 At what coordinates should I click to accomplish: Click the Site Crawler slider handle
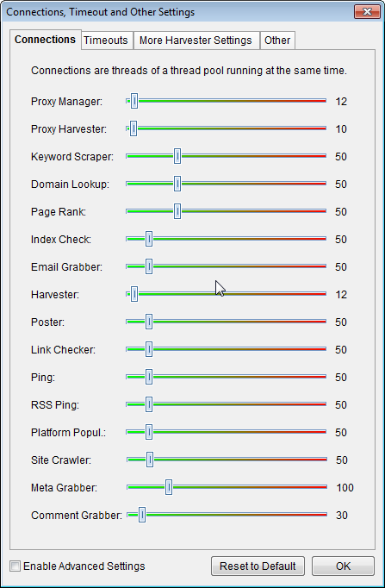150,460
